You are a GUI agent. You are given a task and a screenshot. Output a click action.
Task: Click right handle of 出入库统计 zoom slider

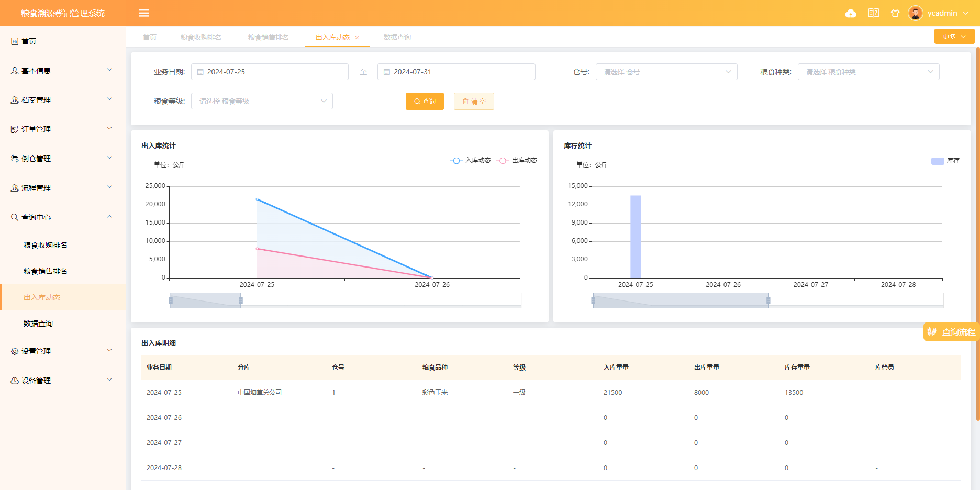point(241,300)
